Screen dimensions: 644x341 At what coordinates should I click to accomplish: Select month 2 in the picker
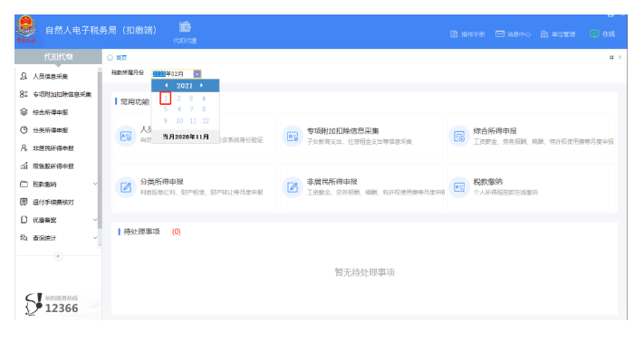[178, 99]
